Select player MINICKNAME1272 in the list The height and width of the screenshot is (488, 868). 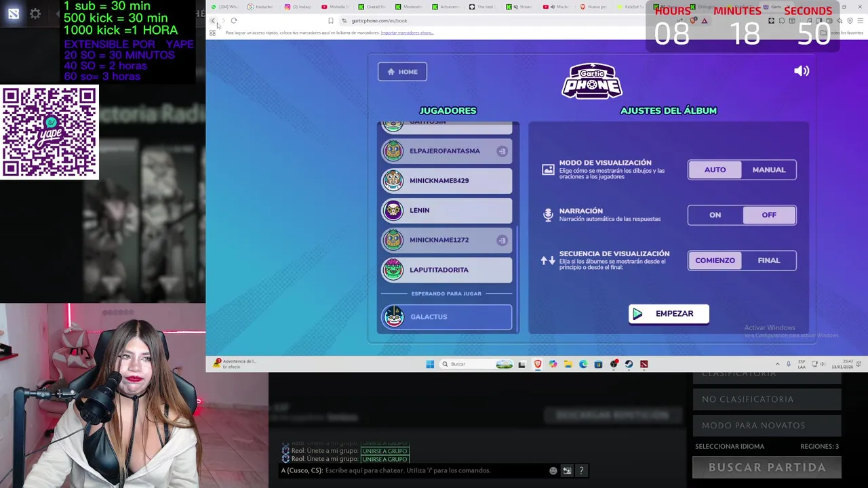[446, 240]
